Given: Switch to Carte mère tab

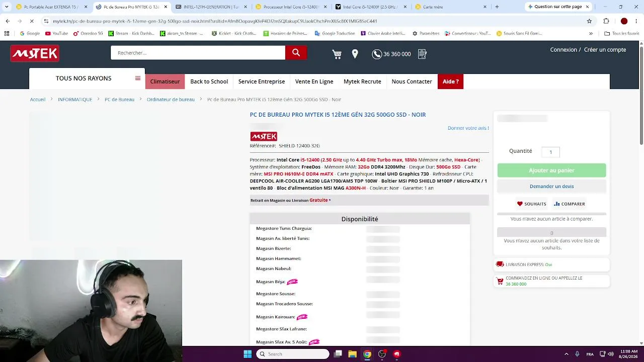Looking at the screenshot, I should tap(450, 7).
